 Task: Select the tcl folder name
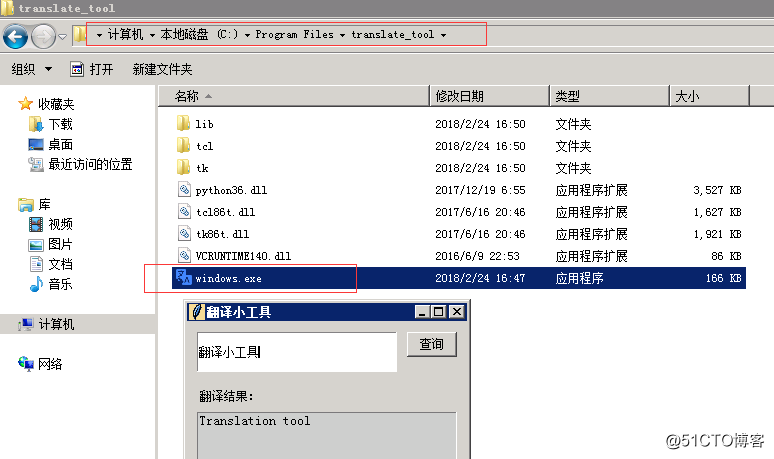pos(204,146)
